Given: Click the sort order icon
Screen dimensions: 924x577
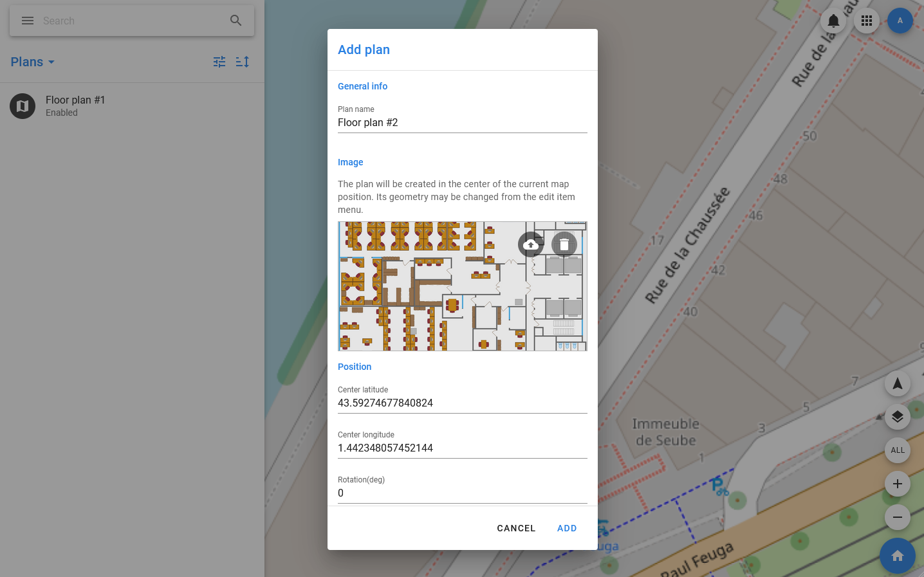Looking at the screenshot, I should (243, 62).
